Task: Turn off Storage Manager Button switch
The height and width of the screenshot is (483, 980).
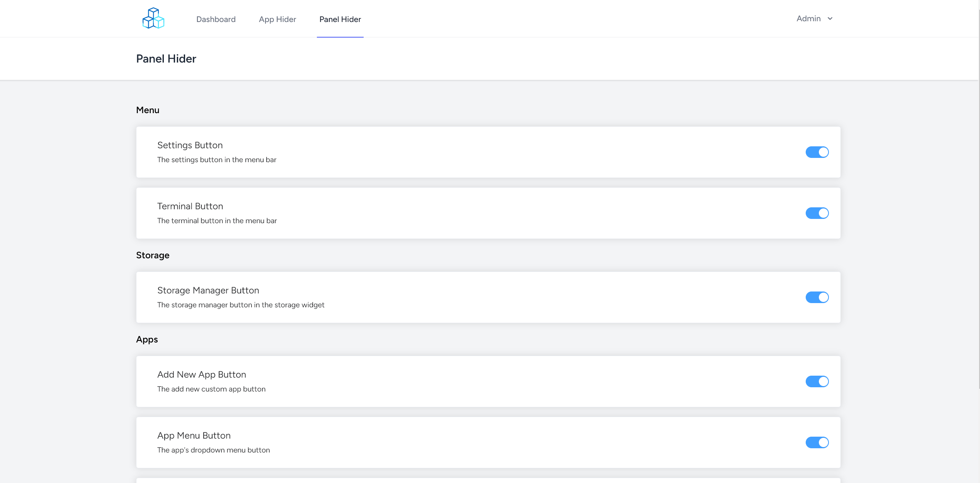Action: coord(817,297)
